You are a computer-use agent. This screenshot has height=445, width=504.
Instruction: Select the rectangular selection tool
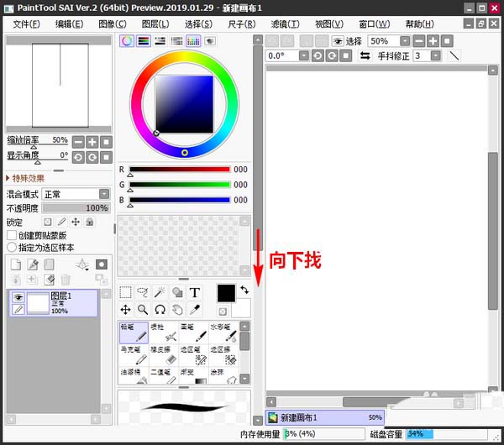[125, 292]
